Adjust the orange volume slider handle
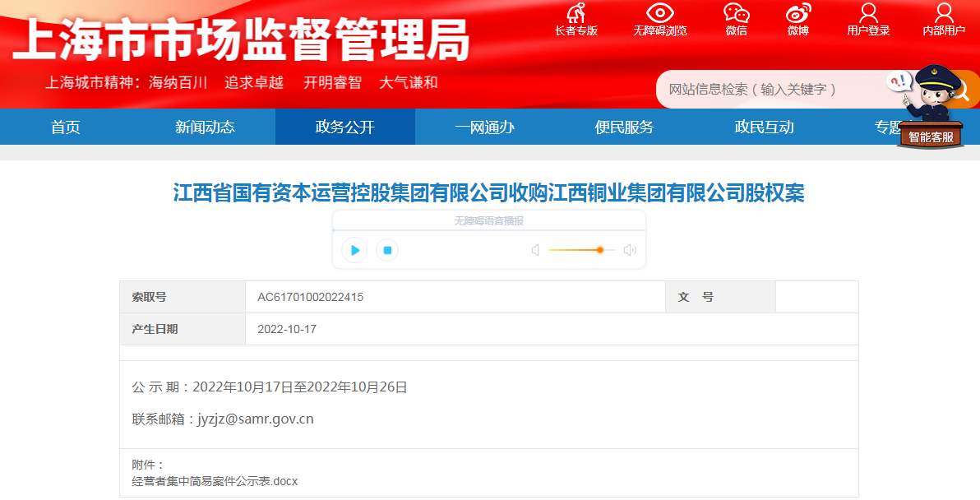 [600, 250]
